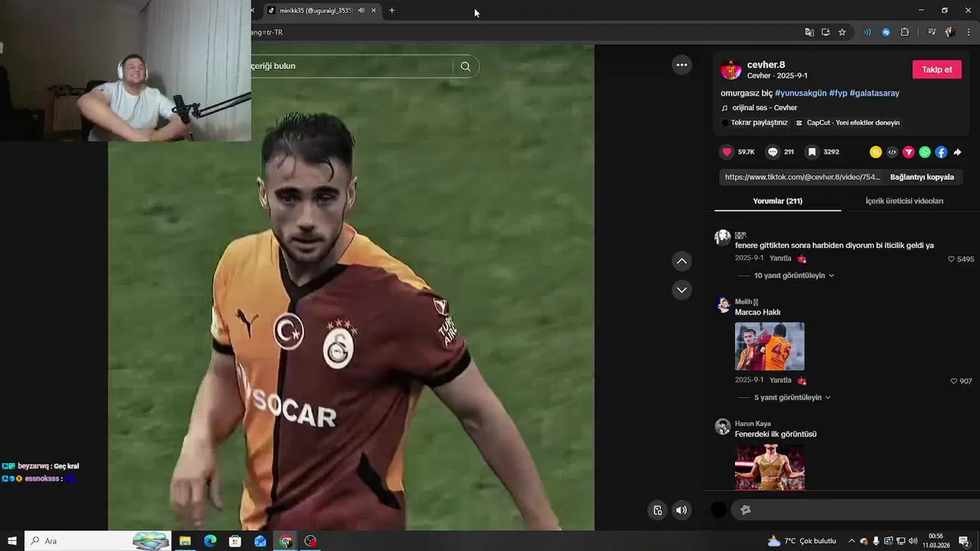Open emoji picker in comment box
Screen dimensions: 980x551
(746, 510)
